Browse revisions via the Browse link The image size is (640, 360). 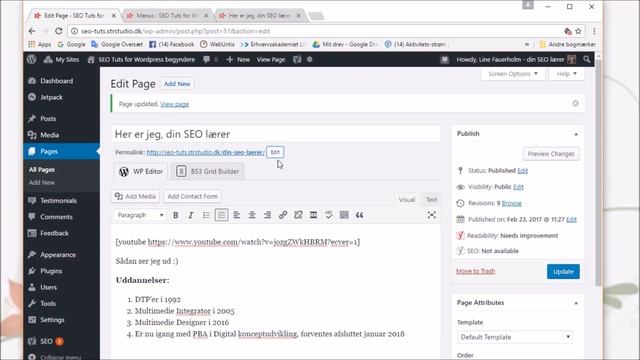coord(511,203)
